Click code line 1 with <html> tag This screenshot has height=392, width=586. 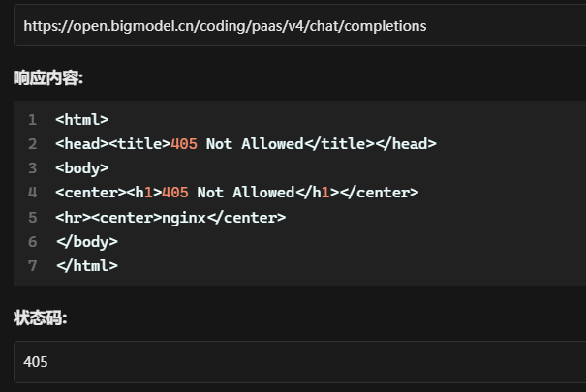[x=82, y=119]
